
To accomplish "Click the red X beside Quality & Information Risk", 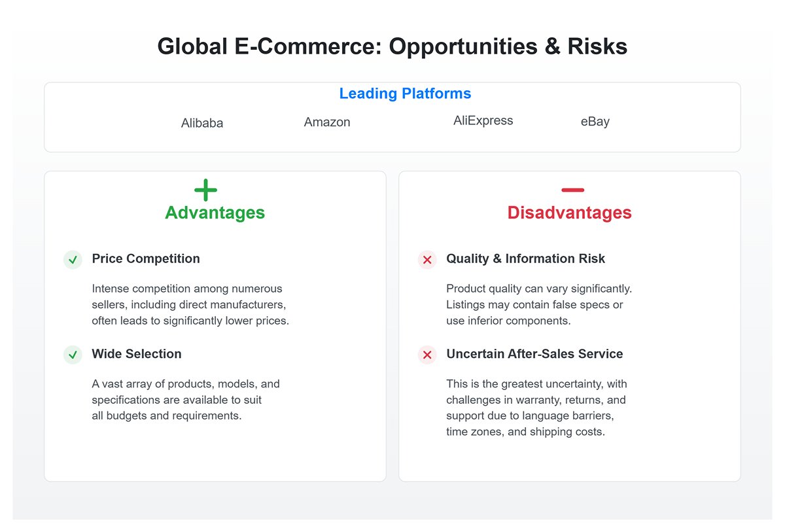I will point(427,260).
